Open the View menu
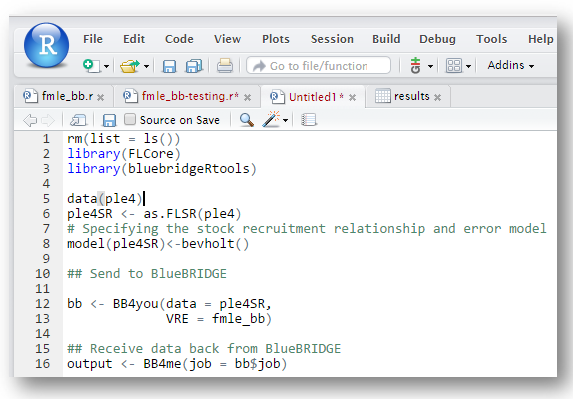Screen dimensions: 573x399 click(227, 39)
